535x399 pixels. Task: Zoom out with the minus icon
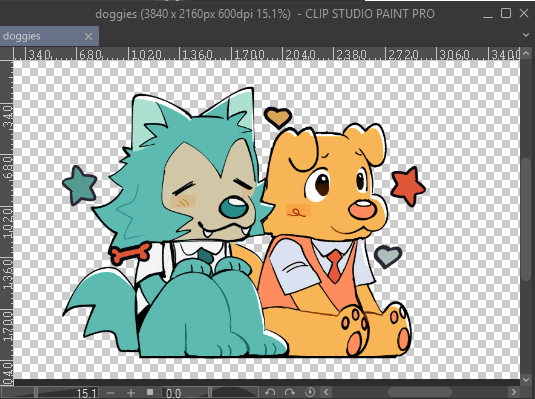(110, 393)
